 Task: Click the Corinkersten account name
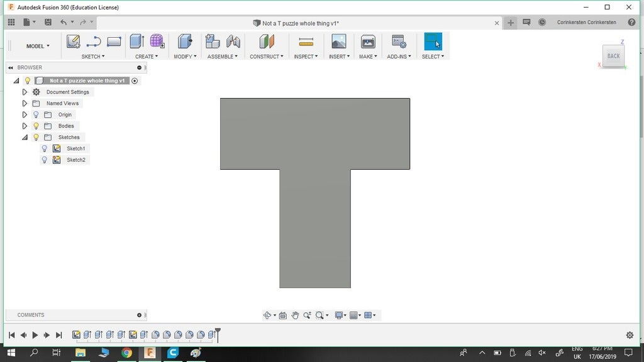[586, 23]
